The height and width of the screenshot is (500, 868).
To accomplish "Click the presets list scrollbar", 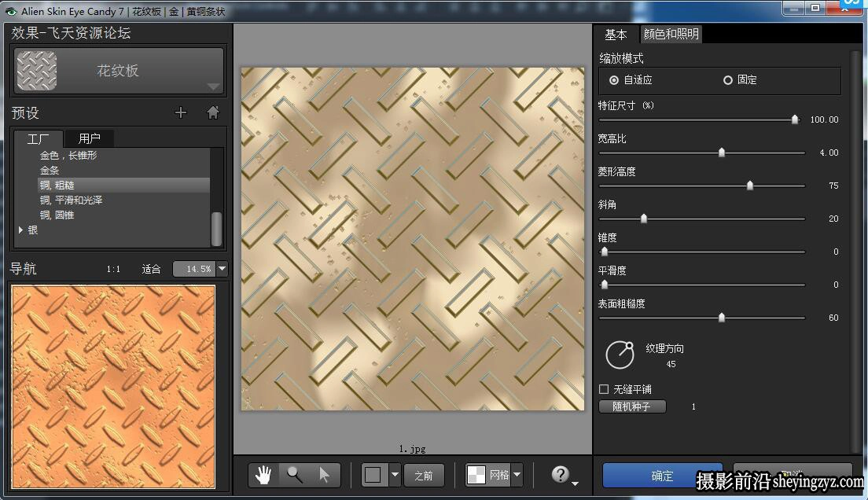I will point(216,228).
